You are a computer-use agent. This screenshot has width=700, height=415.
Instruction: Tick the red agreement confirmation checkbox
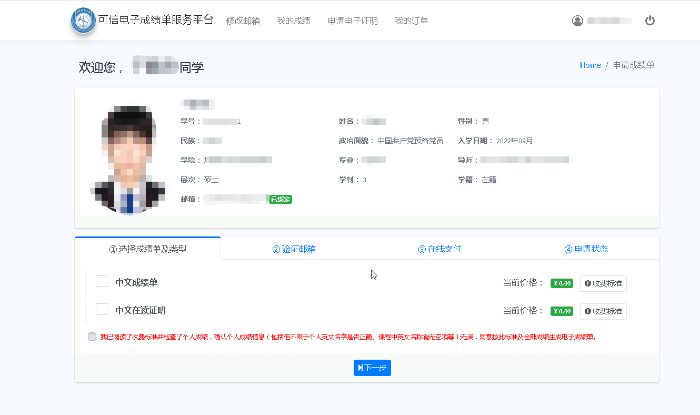(x=93, y=337)
